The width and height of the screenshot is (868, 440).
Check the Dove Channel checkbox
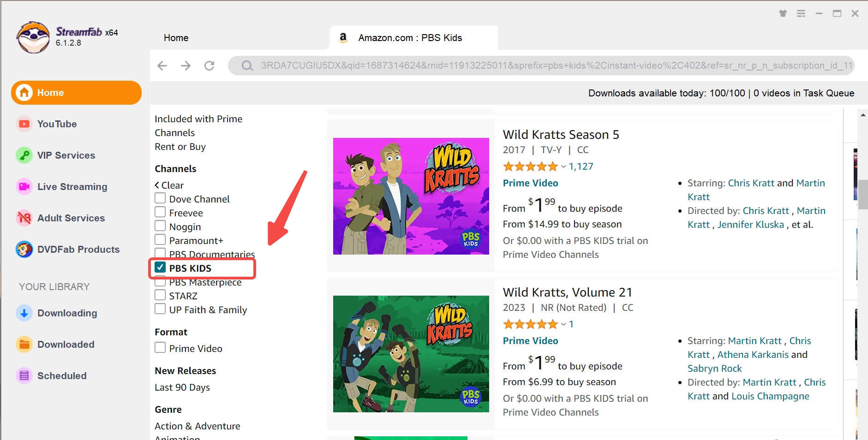[x=160, y=198]
